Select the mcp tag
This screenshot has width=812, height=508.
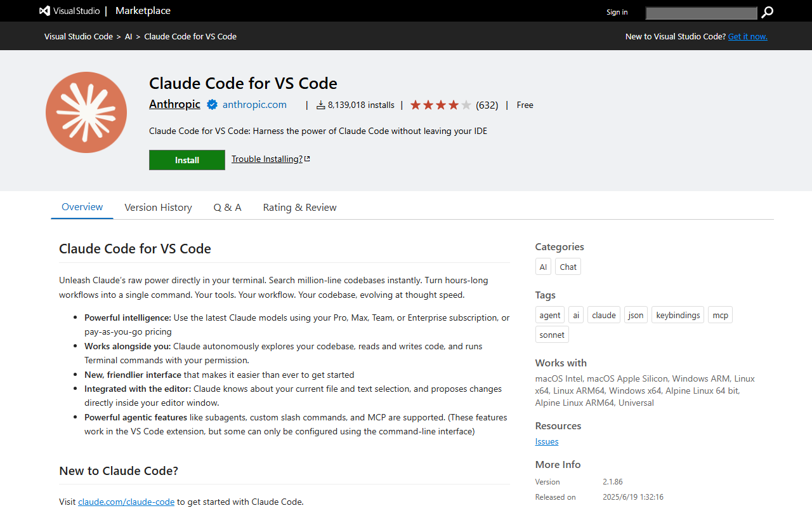[720, 314]
